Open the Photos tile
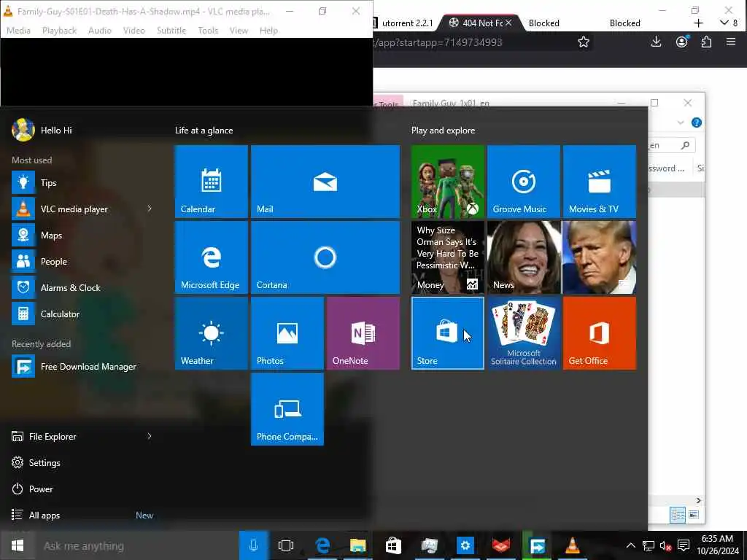 pos(287,333)
